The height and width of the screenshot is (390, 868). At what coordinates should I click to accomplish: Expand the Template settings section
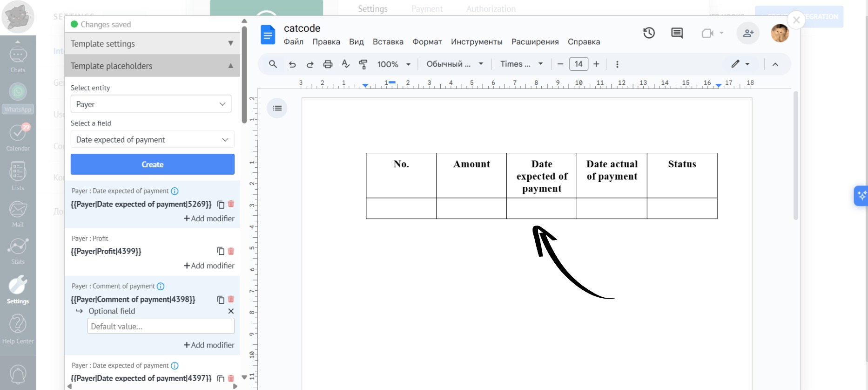tap(152, 44)
